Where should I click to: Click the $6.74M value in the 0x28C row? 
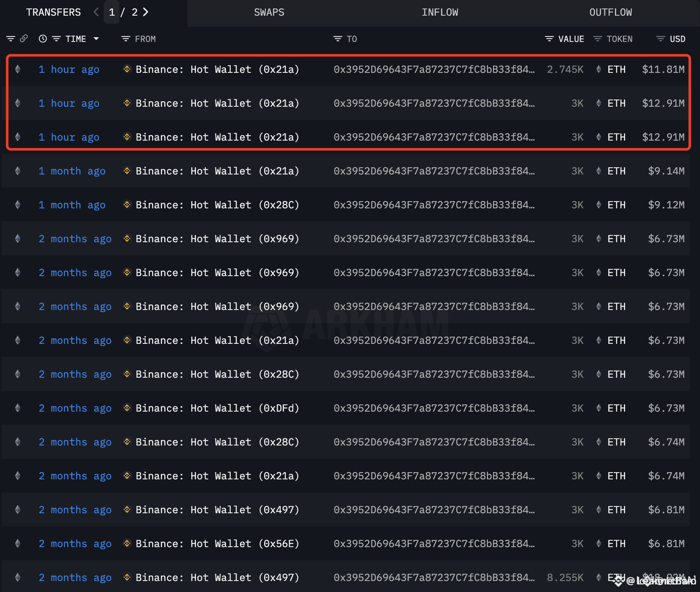666,442
